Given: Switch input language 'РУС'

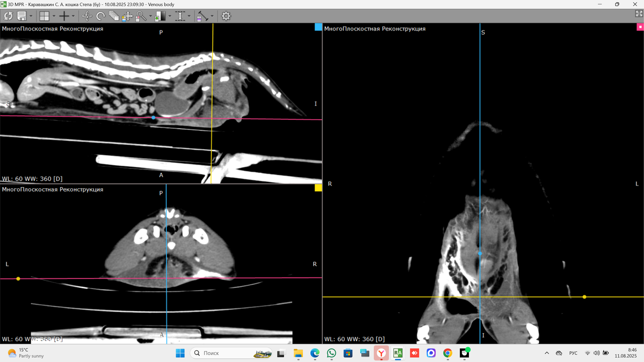Looking at the screenshot, I should (573, 353).
